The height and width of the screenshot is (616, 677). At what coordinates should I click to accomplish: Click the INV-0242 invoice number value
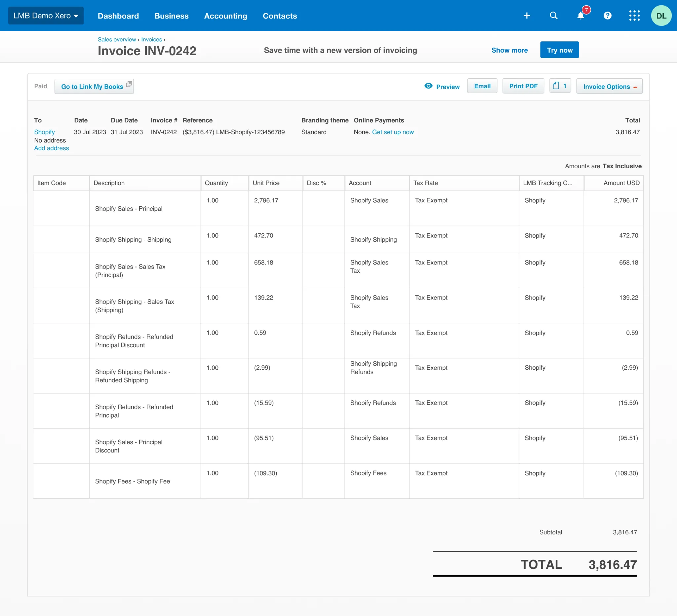[x=164, y=132]
